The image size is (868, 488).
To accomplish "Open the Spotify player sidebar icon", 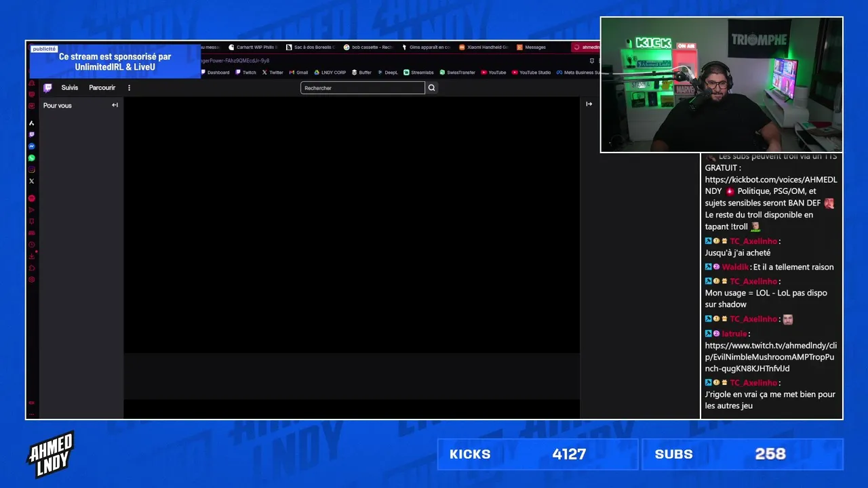I will [32, 199].
